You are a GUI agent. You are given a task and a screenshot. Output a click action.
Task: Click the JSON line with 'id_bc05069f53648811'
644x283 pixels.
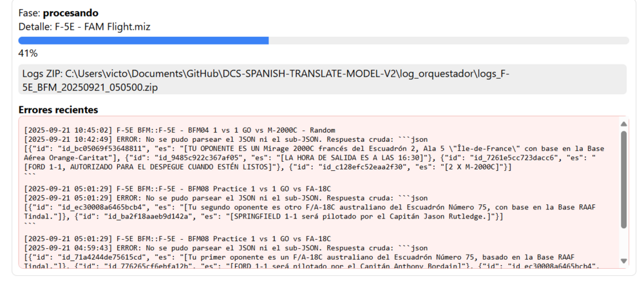pos(314,148)
